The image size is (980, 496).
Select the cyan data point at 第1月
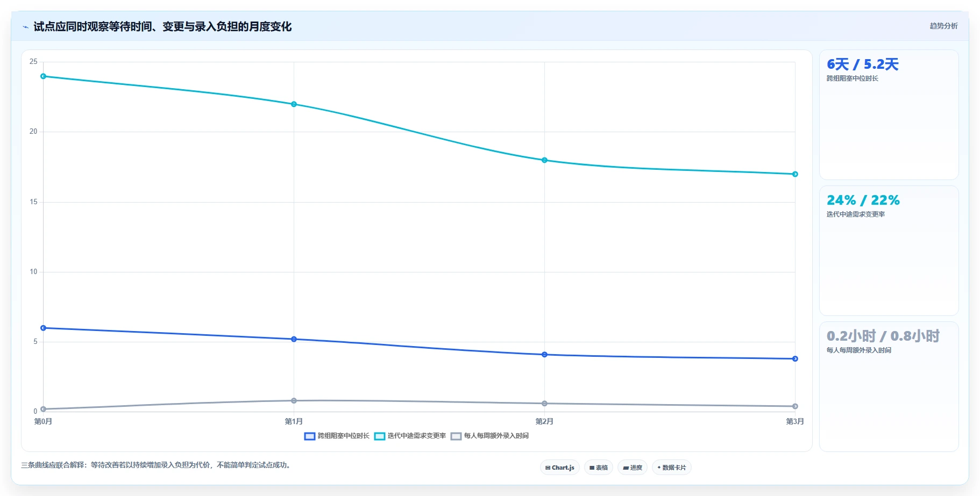pos(294,104)
